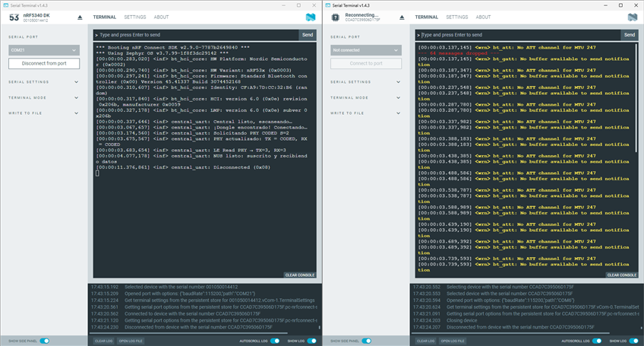Click '64 messages dropped' red line in right terminal
Image resolution: width=644 pixels, height=346 pixels.
tap(459, 53)
